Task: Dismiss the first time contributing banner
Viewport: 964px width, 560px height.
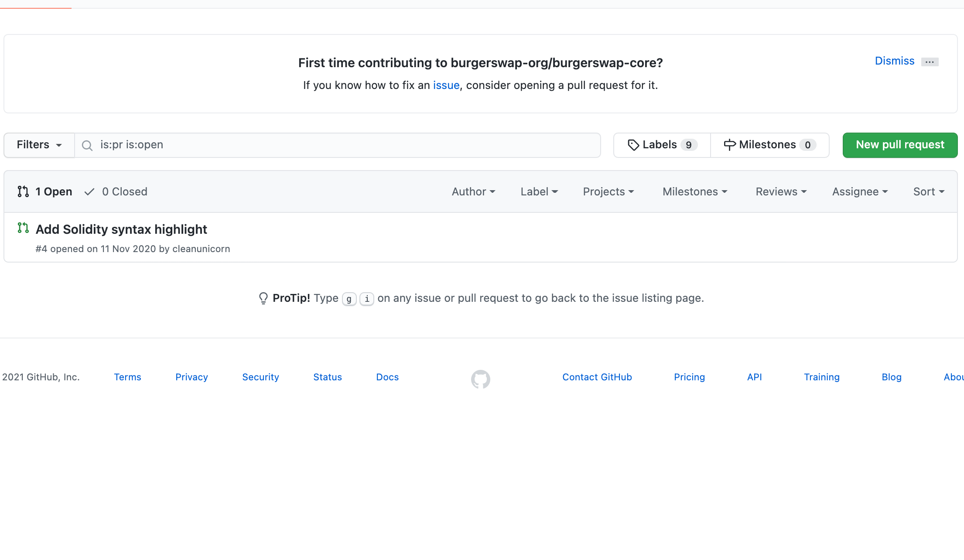Action: pos(895,61)
